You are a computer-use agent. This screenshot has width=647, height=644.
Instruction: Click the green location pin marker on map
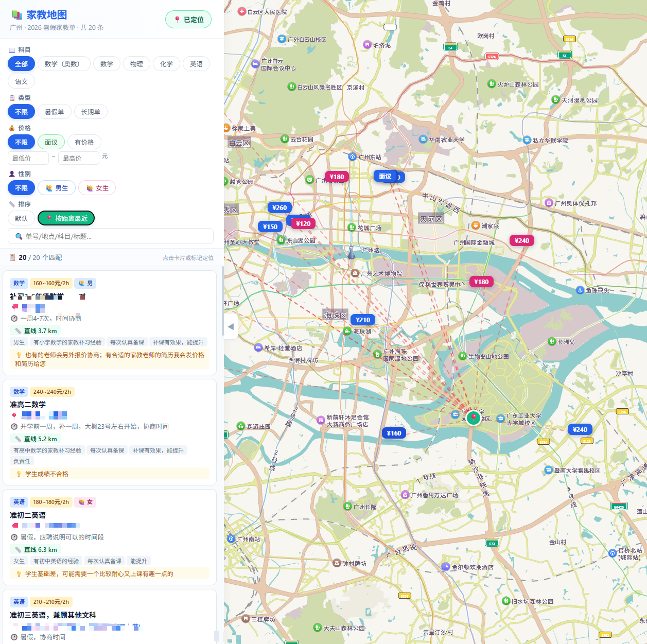474,417
